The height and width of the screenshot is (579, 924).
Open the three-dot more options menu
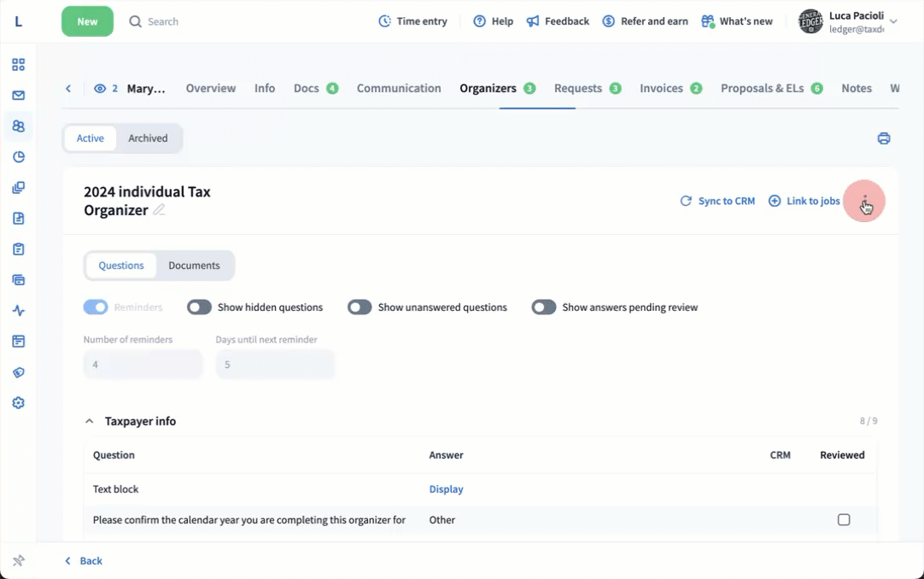(864, 201)
